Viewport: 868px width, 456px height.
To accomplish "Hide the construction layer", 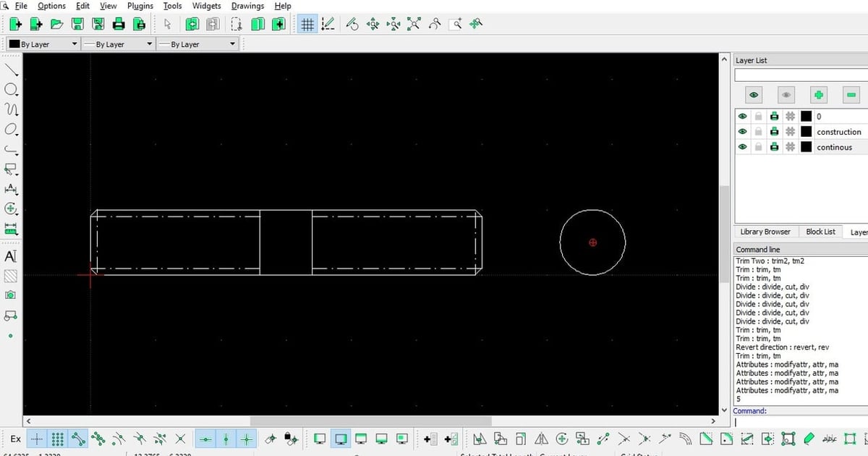I will point(742,131).
